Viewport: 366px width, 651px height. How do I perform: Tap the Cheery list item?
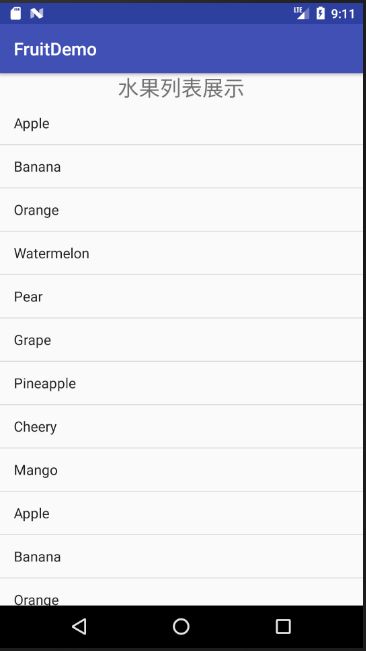click(x=181, y=426)
